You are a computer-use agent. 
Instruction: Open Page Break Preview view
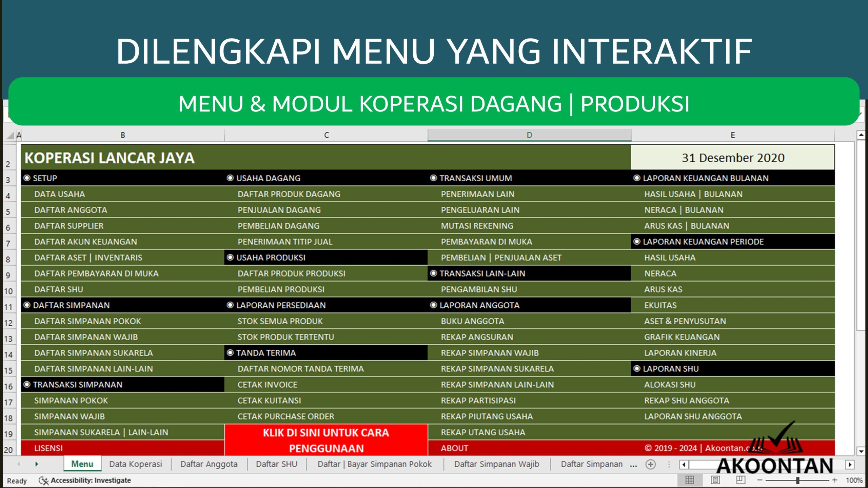click(741, 480)
